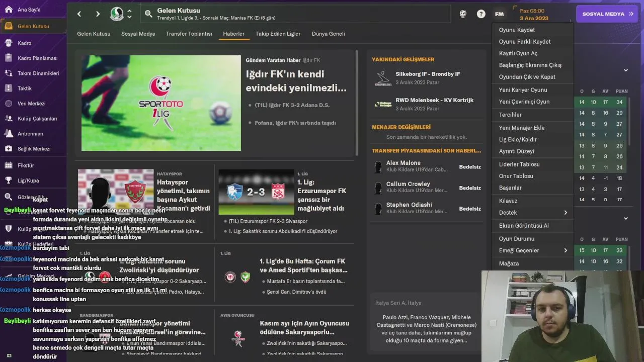This screenshot has width=644, height=362.
Task: Open Kadro Planlaması icon in sidebar
Action: [x=9, y=58]
